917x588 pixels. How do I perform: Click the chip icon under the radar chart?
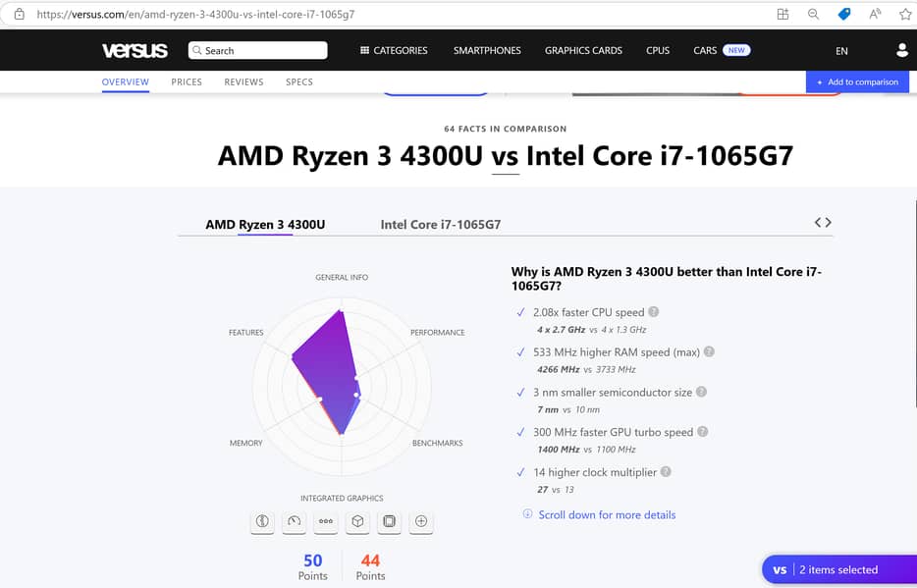pyautogui.click(x=390, y=521)
